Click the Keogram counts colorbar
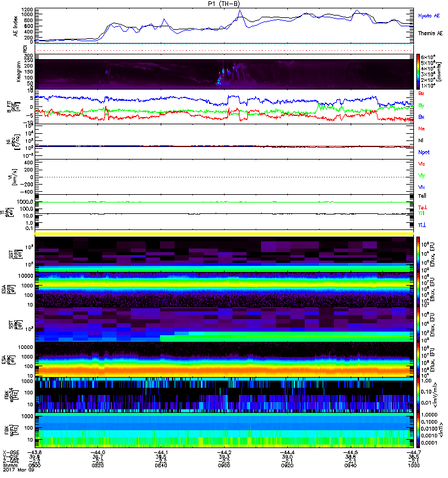Image resolution: width=448 pixels, height=478 pixels. pos(418,72)
